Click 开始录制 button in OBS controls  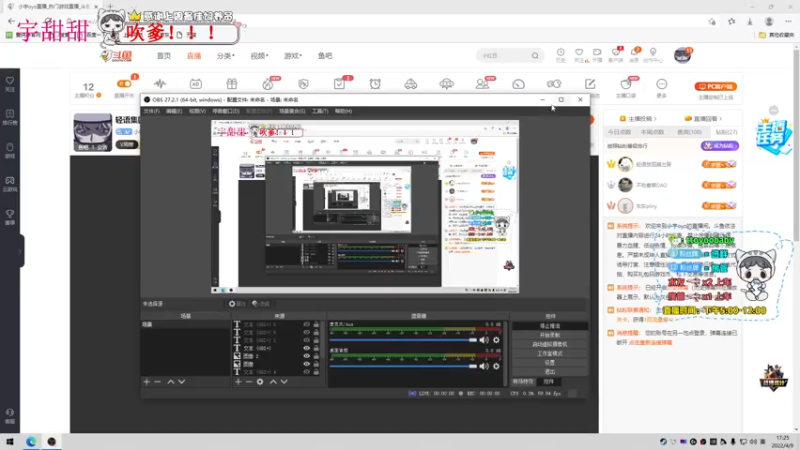coord(550,335)
